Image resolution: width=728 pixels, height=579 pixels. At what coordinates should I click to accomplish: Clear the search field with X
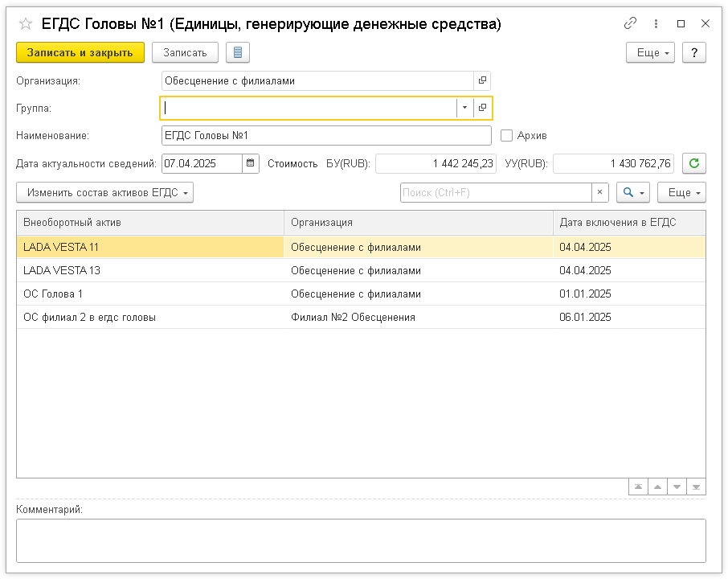[600, 193]
